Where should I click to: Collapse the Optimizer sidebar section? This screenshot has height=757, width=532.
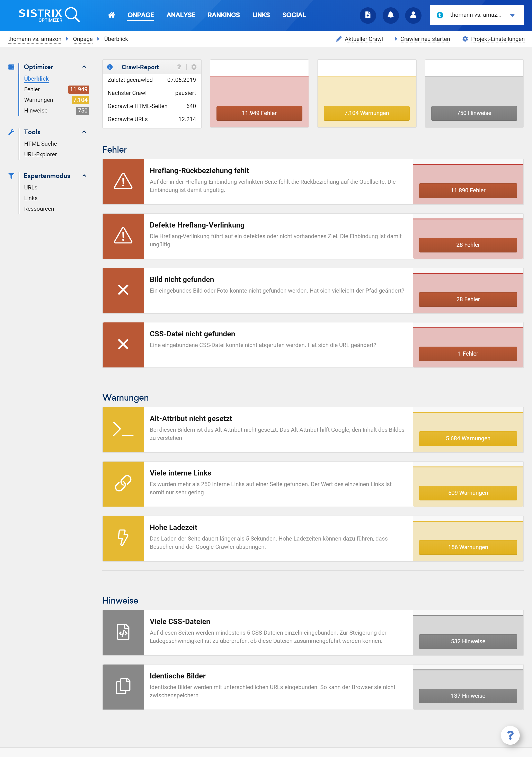(84, 67)
